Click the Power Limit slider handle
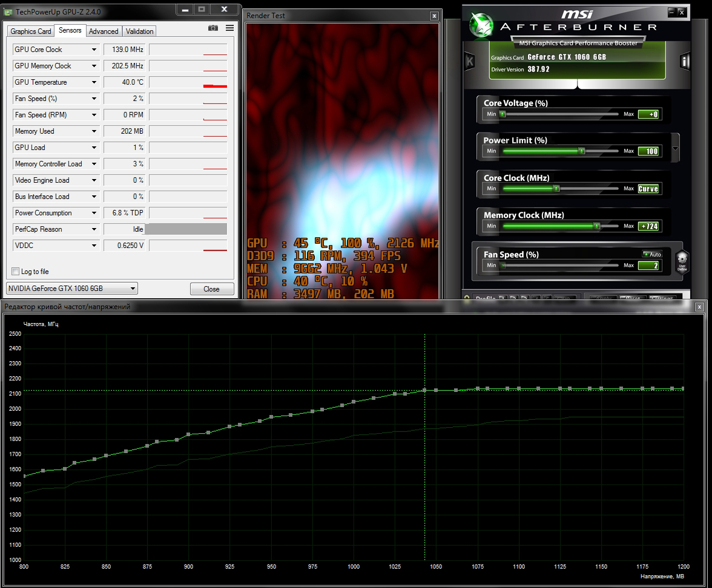This screenshot has width=712, height=588. [581, 151]
